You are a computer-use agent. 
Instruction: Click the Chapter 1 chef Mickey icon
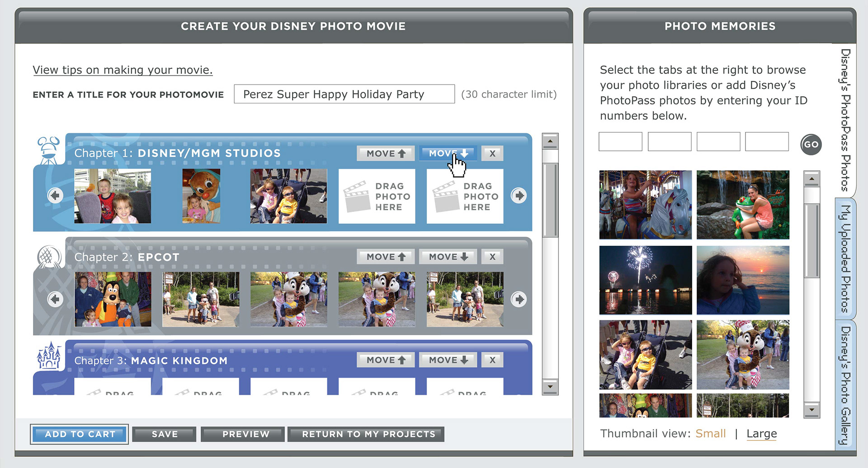(48, 151)
